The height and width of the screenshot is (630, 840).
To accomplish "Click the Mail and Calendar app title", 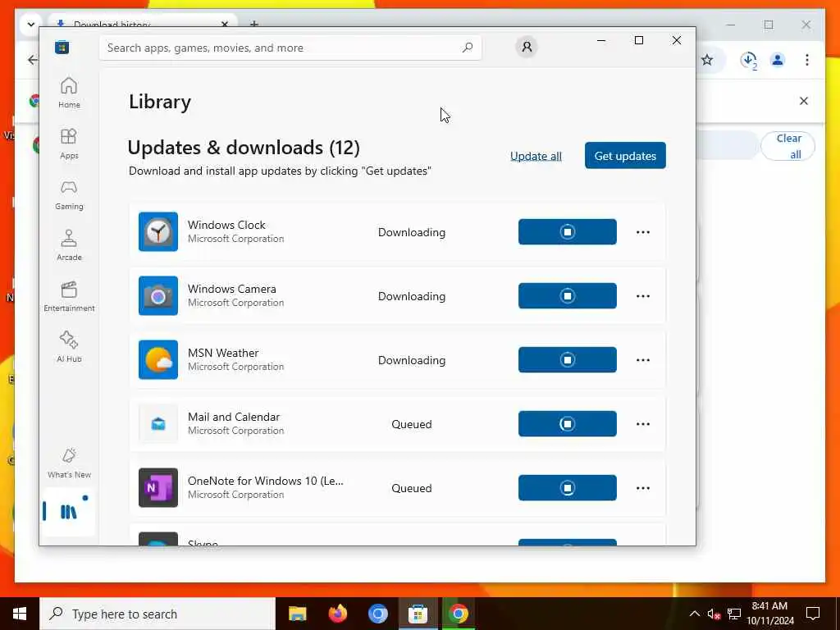I will coord(234,417).
